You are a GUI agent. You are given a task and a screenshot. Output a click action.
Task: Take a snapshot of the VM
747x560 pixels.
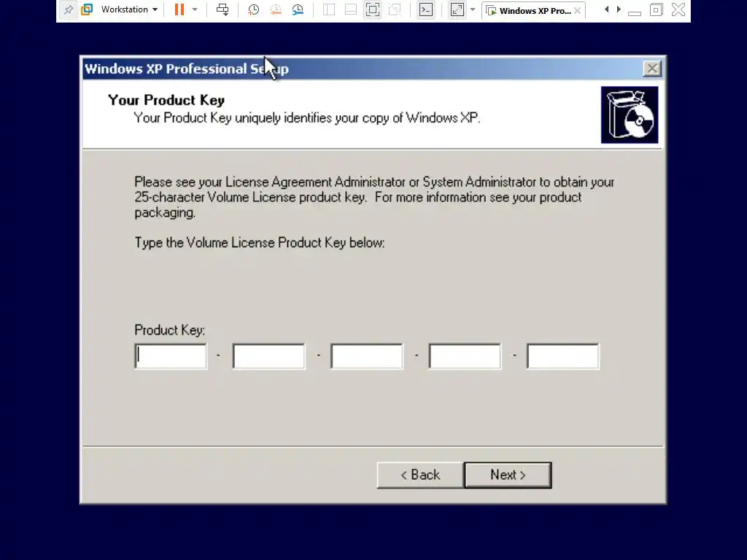click(x=253, y=9)
